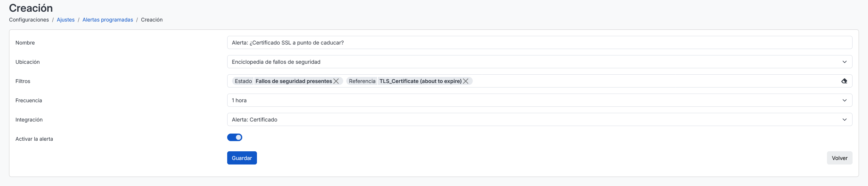Open the Integración dropdown
868x186 pixels.
[x=539, y=120]
